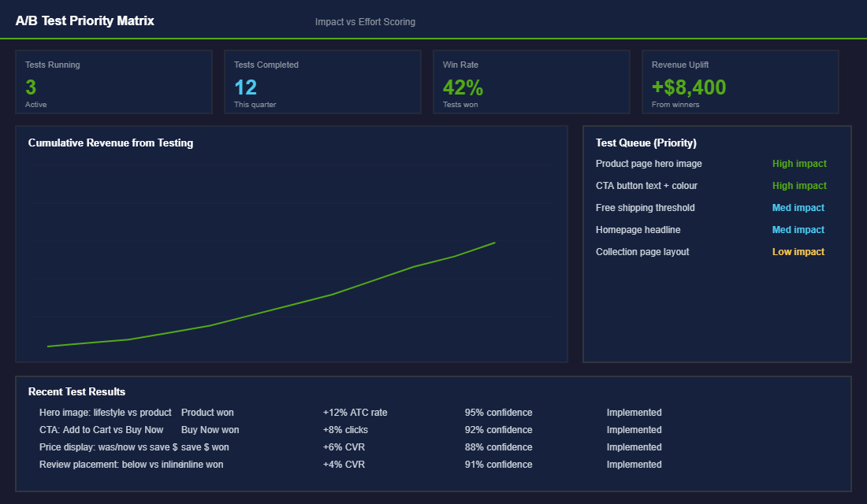Viewport: 867px width, 504px height.
Task: Select the Med impact tag on Homepage headline
Action: point(798,229)
